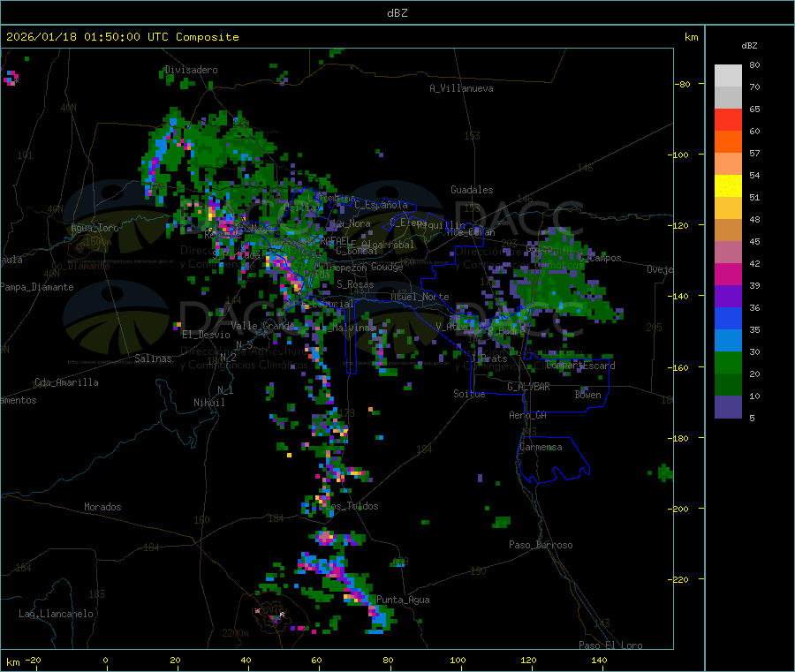
Task: Click the 60 tick on the horizontal axis
Action: pos(316,660)
